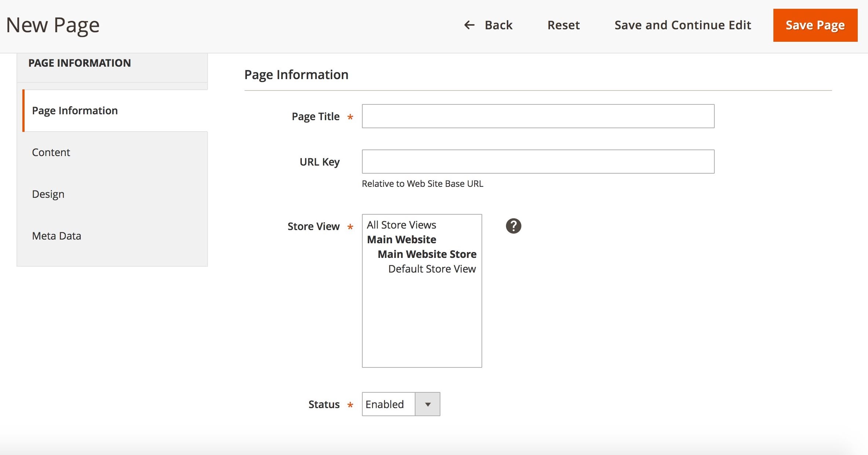Click the Reset button
The image size is (868, 455).
(x=564, y=25)
